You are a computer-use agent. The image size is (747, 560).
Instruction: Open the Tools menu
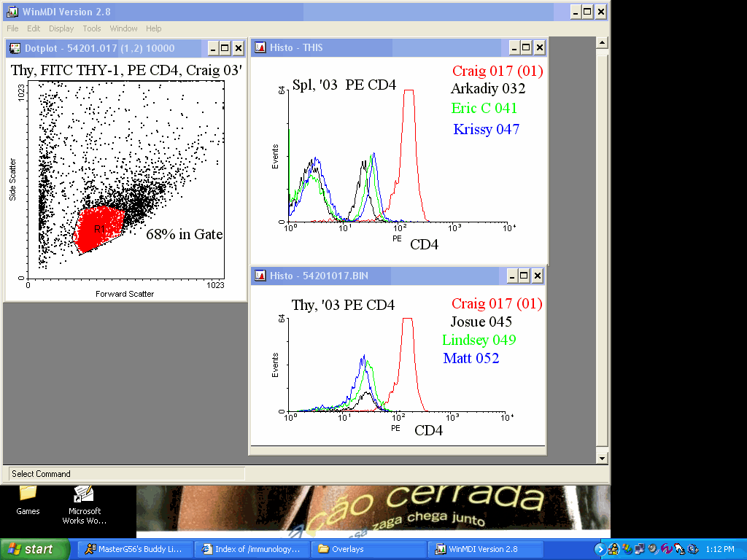pos(92,28)
